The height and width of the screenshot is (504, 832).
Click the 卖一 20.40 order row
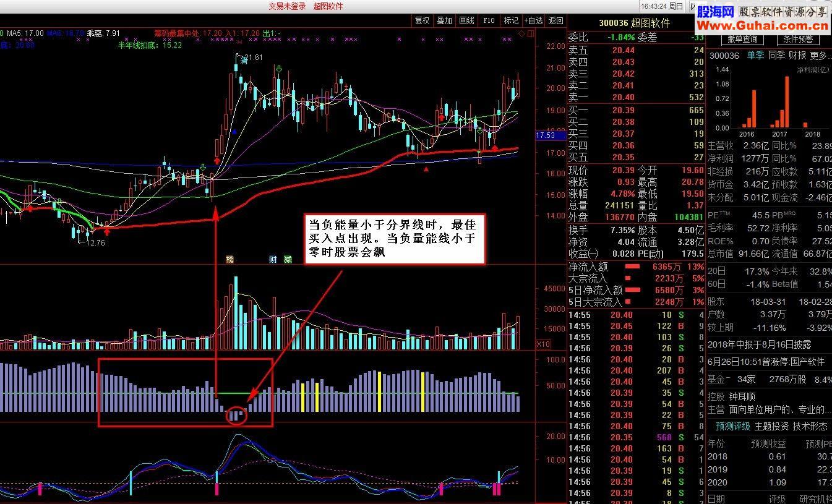(x=636, y=97)
